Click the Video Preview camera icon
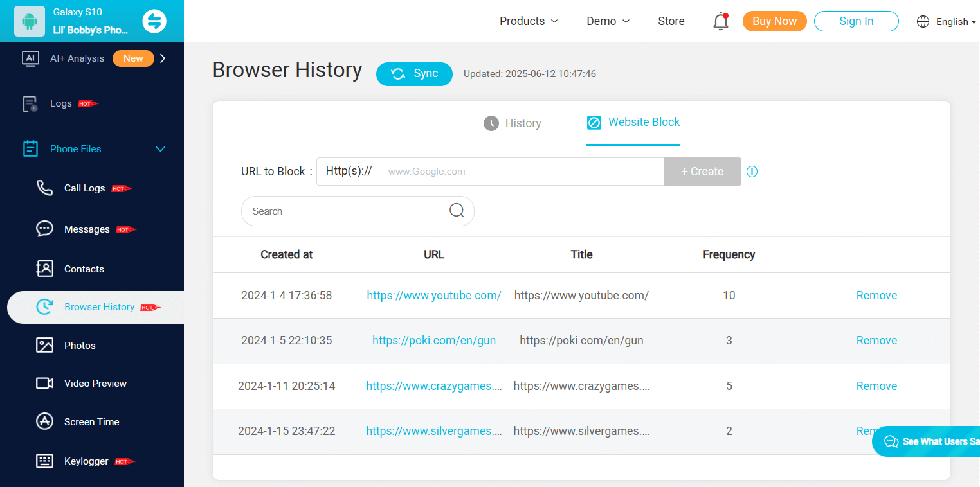 [x=44, y=384]
